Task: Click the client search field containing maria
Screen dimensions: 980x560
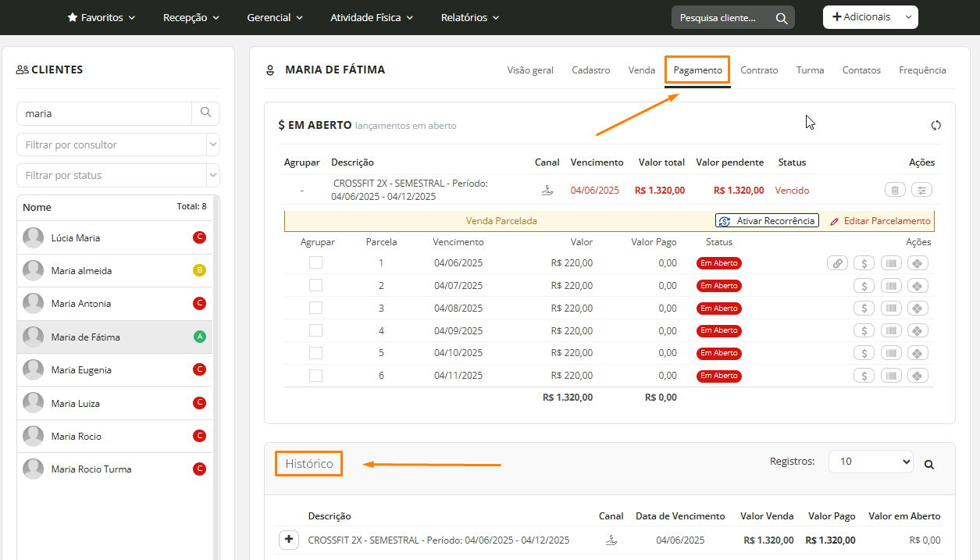Action: pyautogui.click(x=105, y=113)
